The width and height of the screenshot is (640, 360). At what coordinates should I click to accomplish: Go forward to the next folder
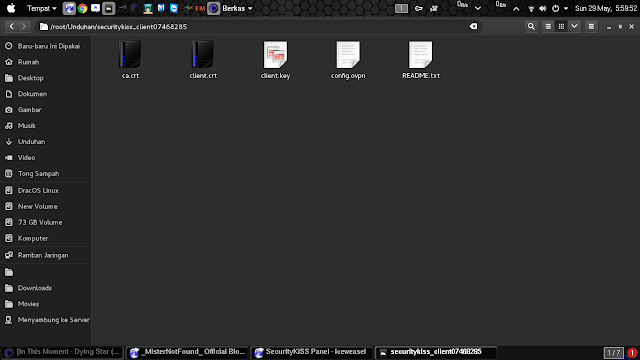pyautogui.click(x=24, y=26)
